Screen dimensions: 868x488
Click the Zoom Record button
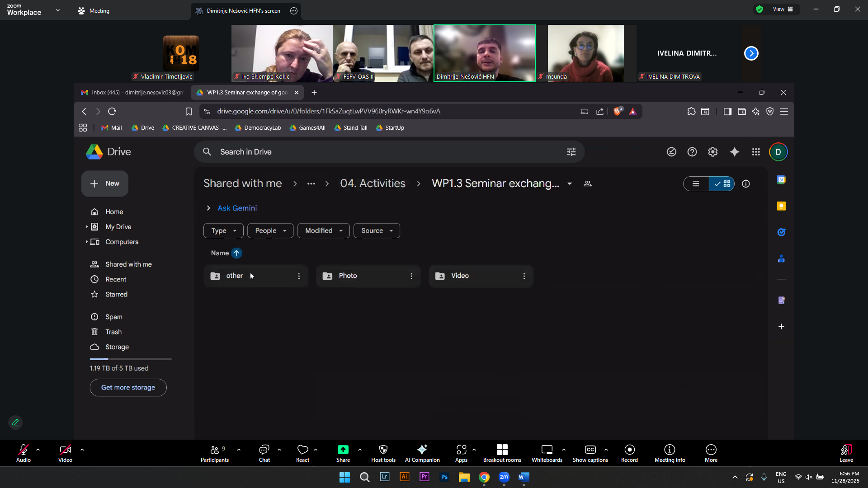pyautogui.click(x=629, y=453)
